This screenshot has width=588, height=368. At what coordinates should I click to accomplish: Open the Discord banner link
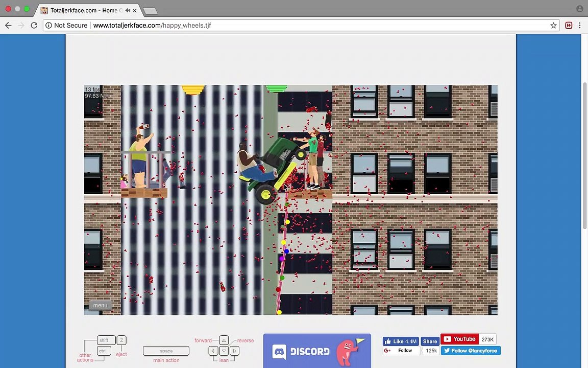coord(317,351)
